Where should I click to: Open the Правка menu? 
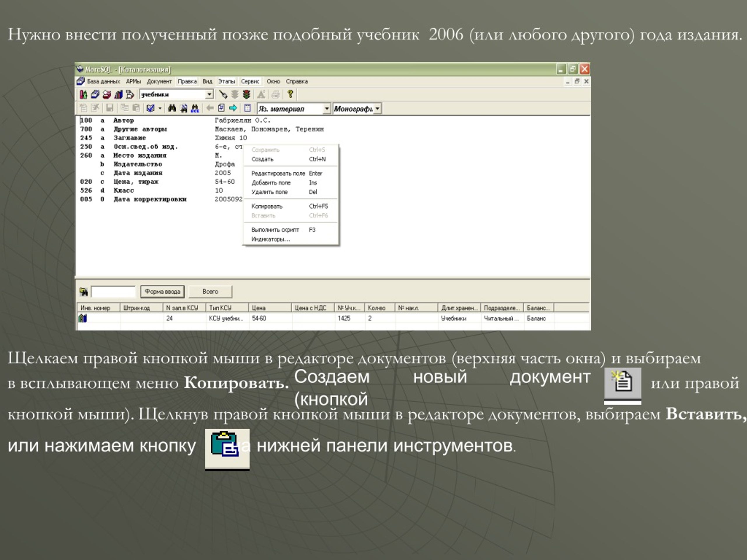coord(187,81)
